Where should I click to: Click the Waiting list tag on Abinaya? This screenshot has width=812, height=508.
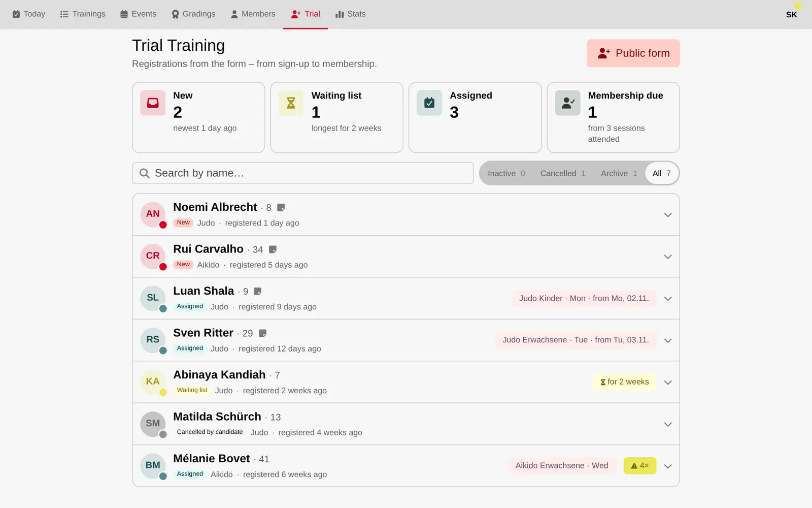coord(192,390)
